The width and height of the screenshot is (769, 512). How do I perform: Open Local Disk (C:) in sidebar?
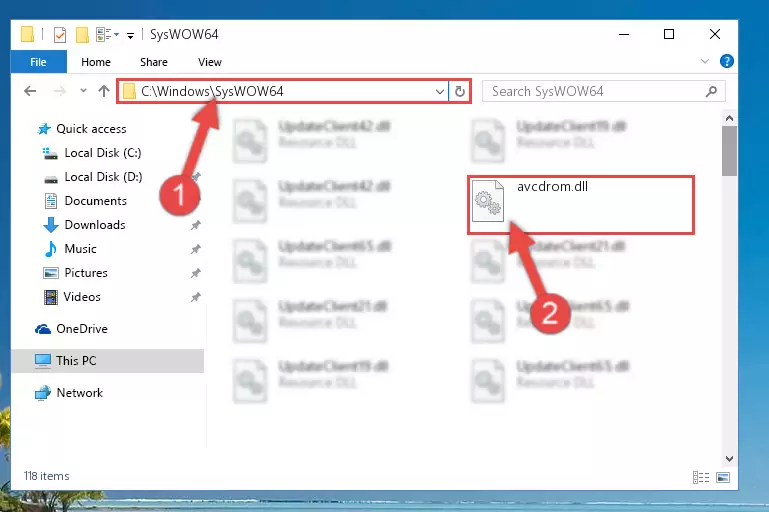[103, 153]
